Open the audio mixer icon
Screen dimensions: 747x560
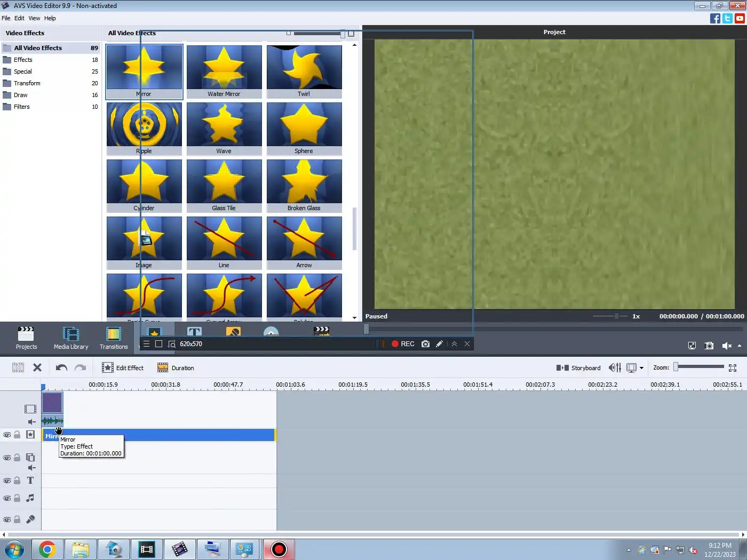point(615,367)
